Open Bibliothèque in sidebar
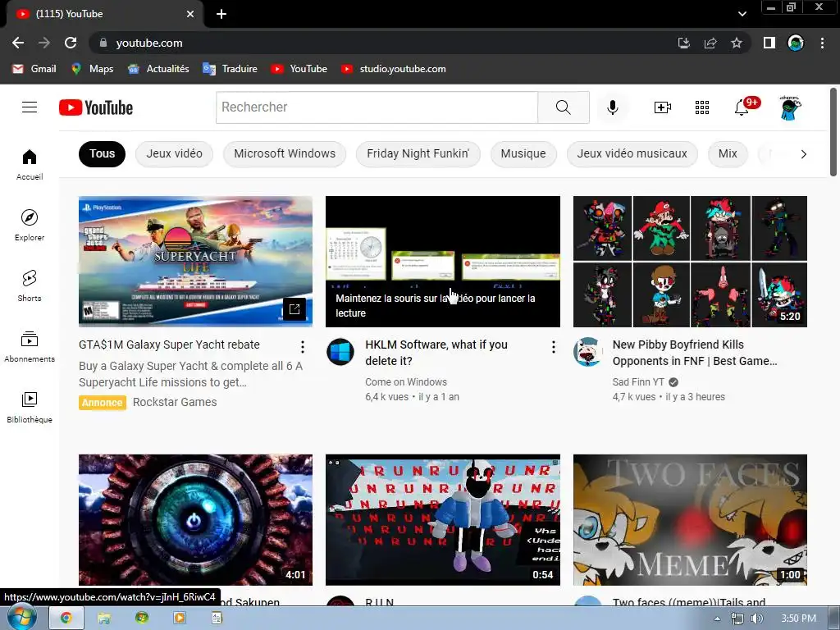 click(30, 407)
